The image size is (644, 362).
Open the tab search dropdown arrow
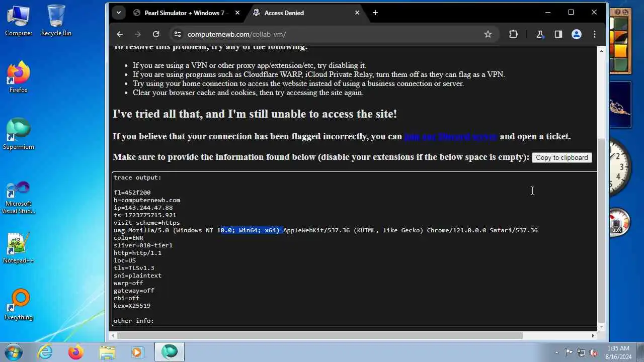coord(119,13)
